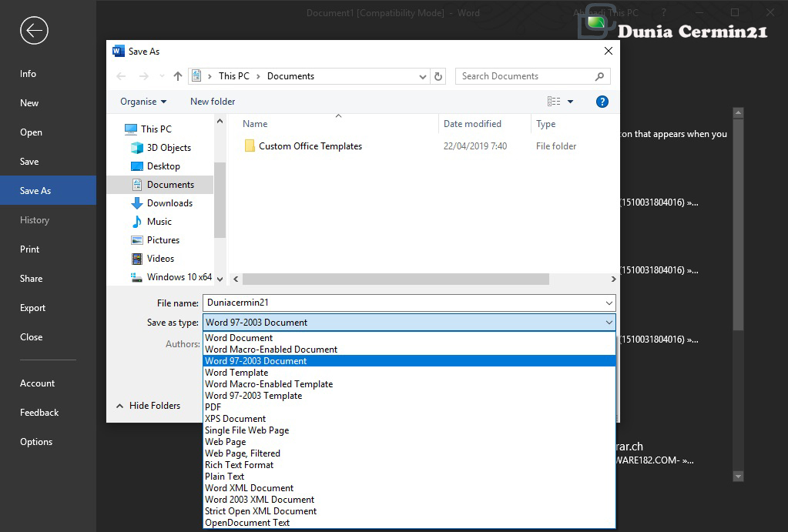Image resolution: width=788 pixels, height=532 pixels.
Task: Choose Plain Text format
Action: (409, 477)
